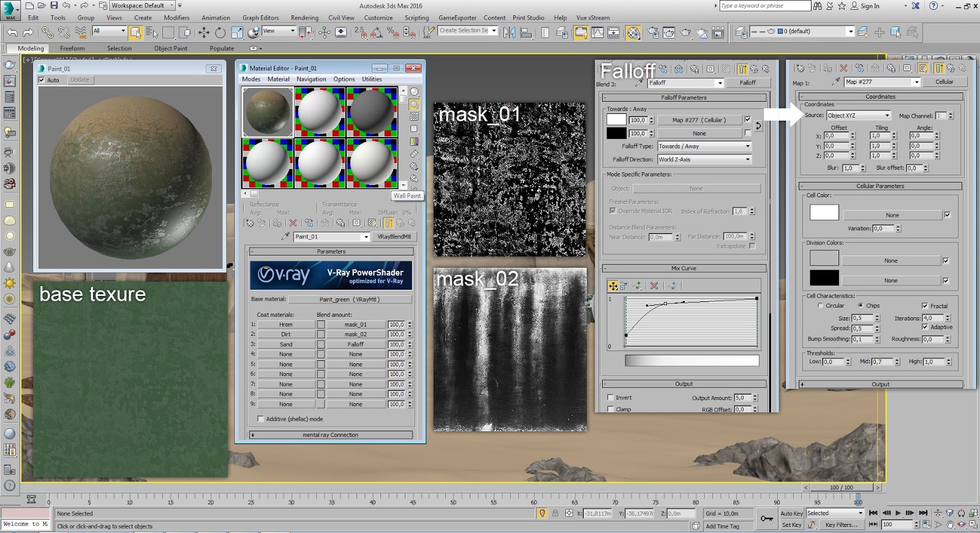Viewport: 980px width, 533px height.
Task: Open the Help question mark icon
Action: (933, 6)
